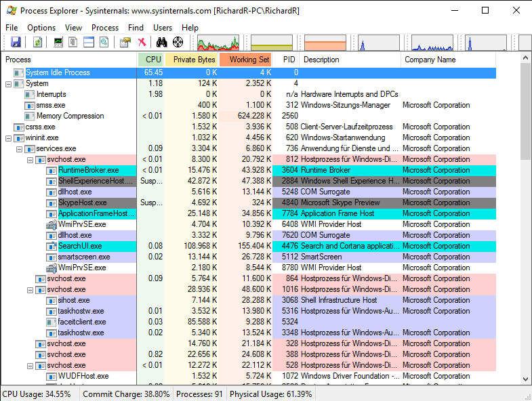532x401 pixels.
Task: Open the Users menu
Action: click(163, 28)
